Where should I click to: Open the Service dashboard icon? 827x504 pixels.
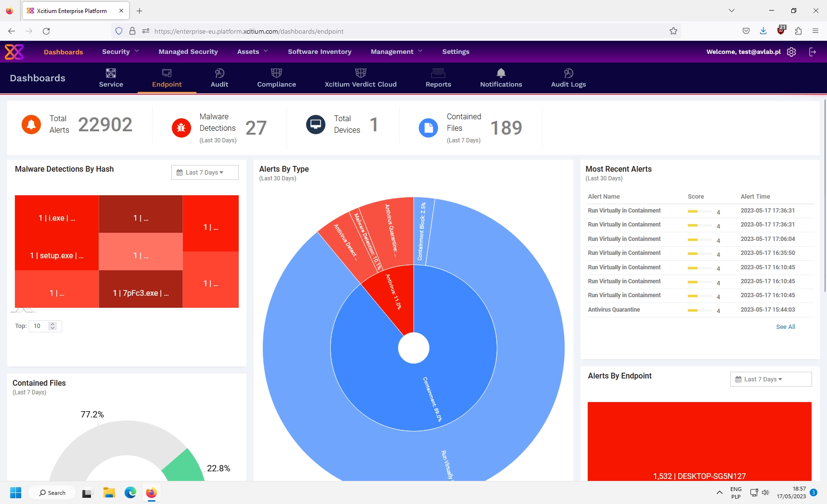pyautogui.click(x=111, y=73)
